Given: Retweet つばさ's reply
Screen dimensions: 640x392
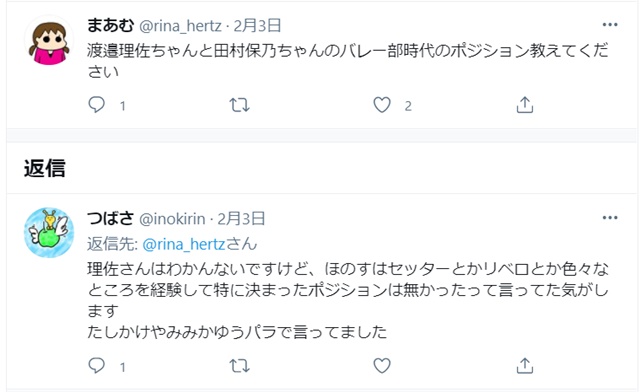Looking at the screenshot, I should tap(239, 366).
